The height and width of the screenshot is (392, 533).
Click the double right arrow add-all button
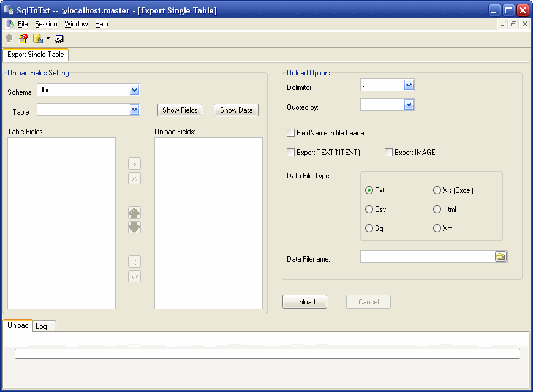point(135,178)
